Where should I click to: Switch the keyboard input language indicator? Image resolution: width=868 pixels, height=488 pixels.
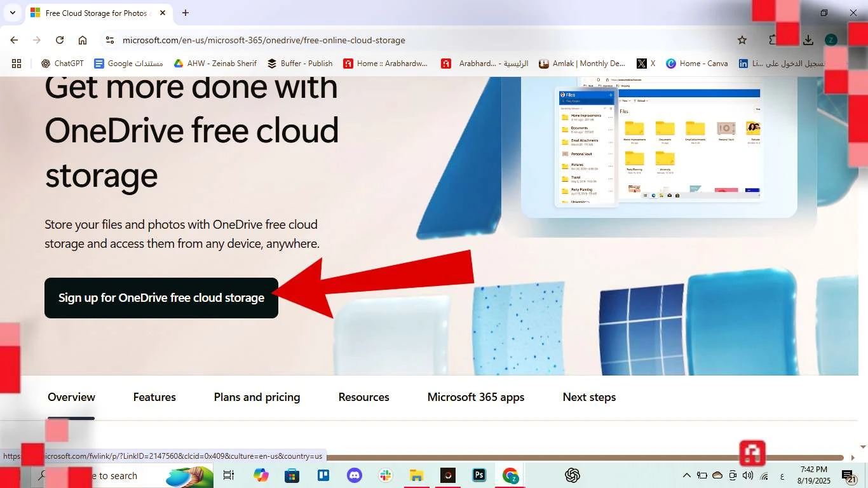coord(782,476)
